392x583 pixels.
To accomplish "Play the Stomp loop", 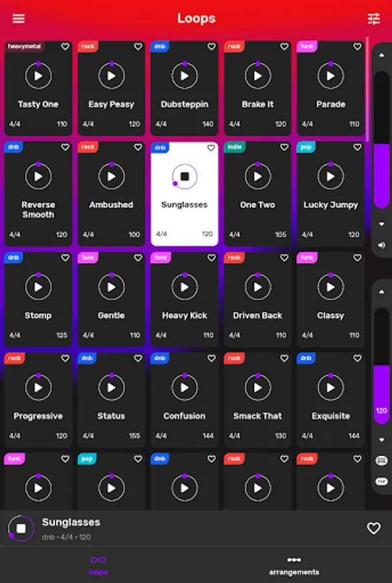I will (38, 287).
